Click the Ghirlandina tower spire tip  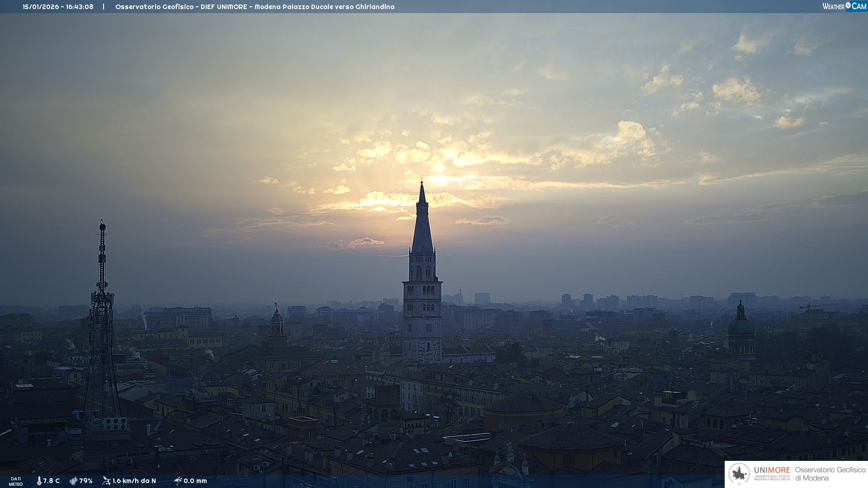pos(422,183)
